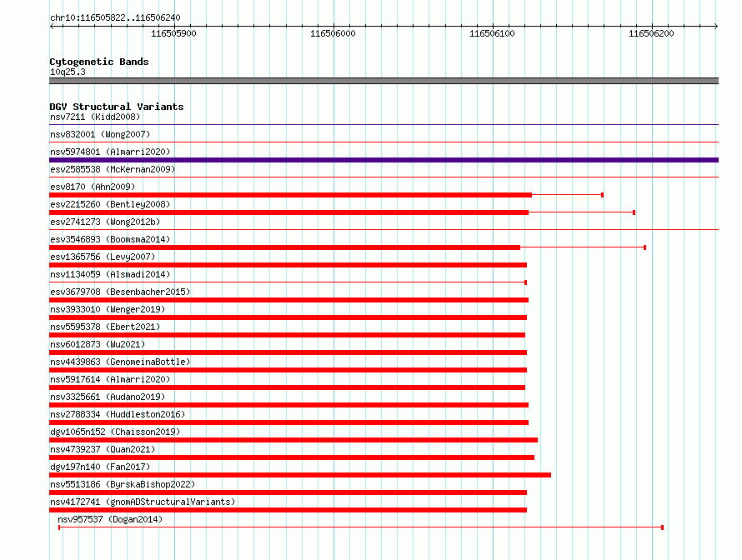Click the red bar under nsv6012873
The width and height of the screenshot is (742, 560).
[x=288, y=352]
